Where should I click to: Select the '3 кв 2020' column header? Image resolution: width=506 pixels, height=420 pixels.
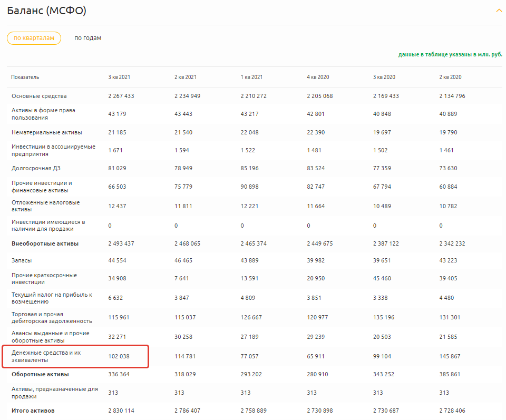(x=384, y=77)
